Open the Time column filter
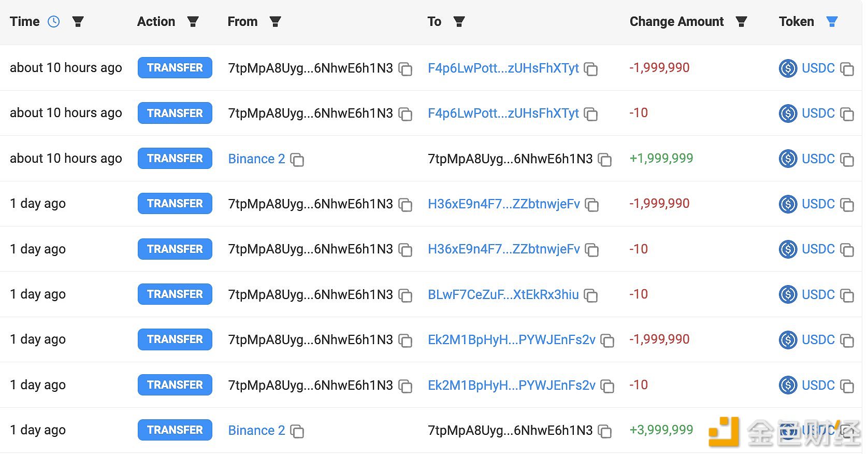 tap(78, 22)
